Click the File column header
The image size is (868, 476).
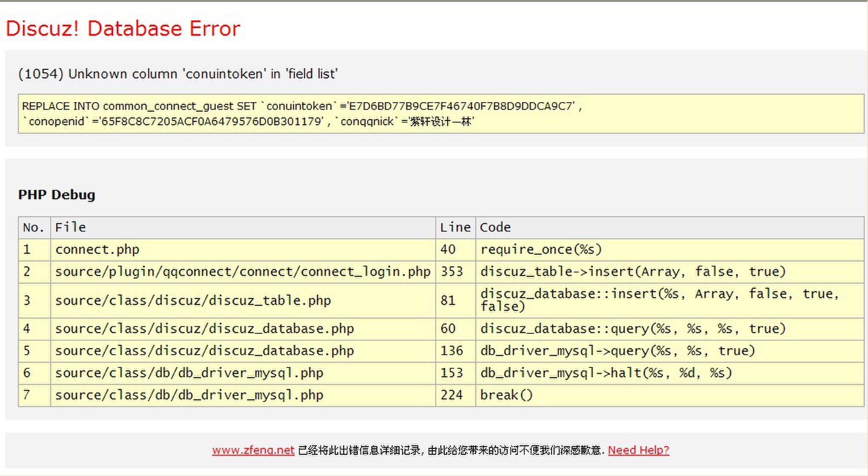[x=243, y=228]
